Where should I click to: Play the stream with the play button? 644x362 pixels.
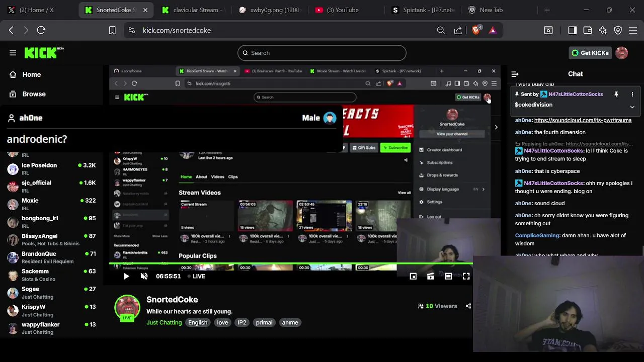pyautogui.click(x=126, y=276)
